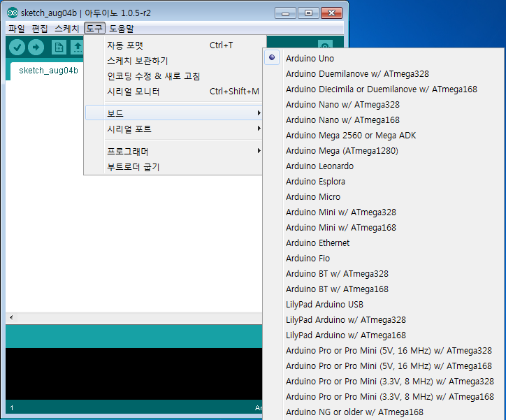Choose Arduino Leonardo board

click(384, 166)
